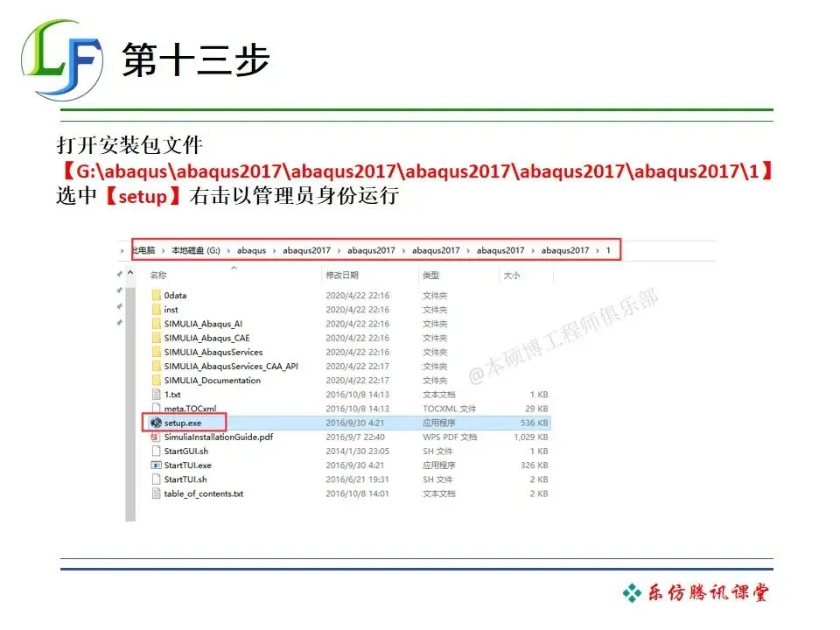Select the SimuliaInstallationGuide.pdf file name

pos(219,437)
